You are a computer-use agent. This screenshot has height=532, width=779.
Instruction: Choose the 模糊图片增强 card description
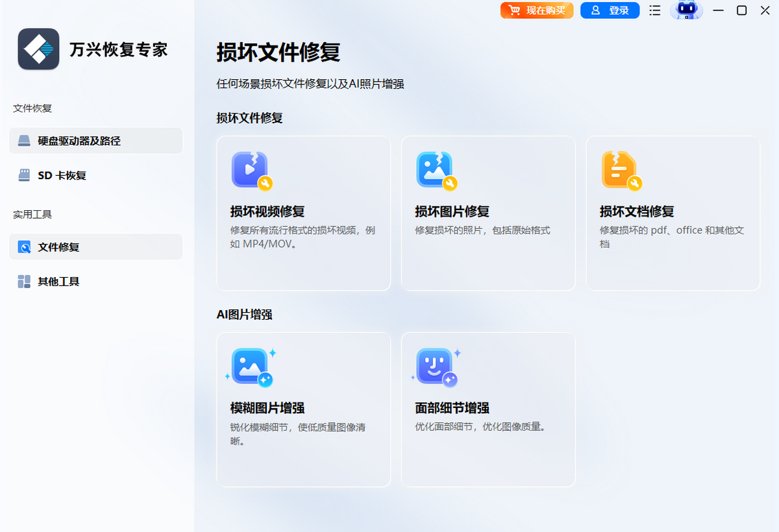point(297,434)
